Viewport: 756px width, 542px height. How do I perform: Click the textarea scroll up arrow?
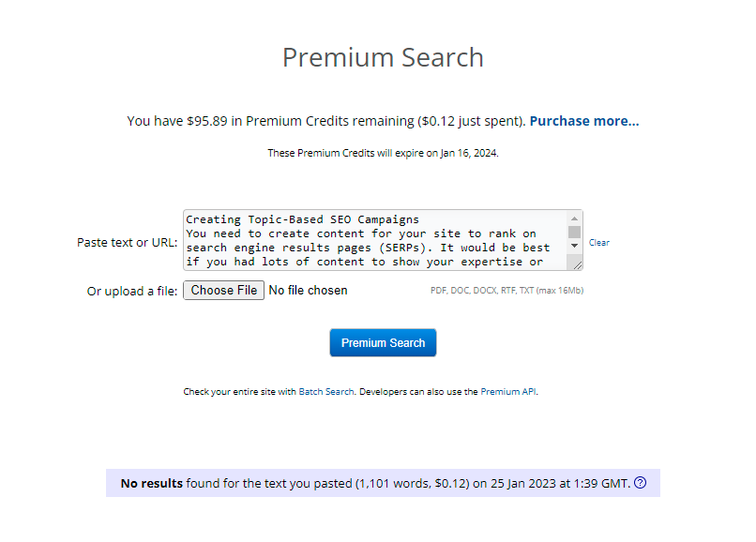pos(574,218)
